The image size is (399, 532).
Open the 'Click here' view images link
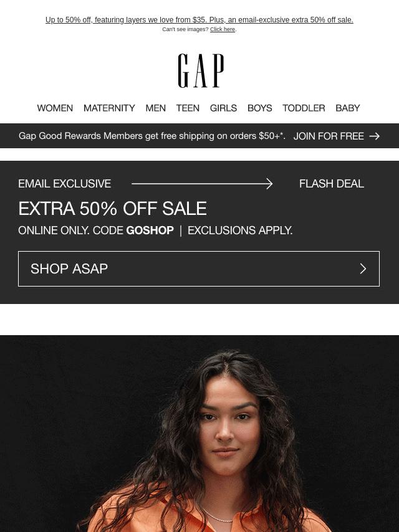click(x=223, y=29)
